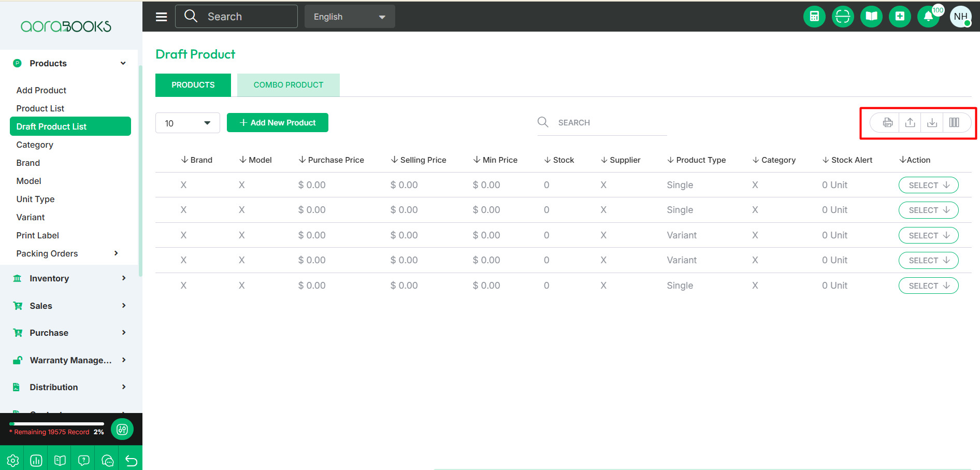Open the bar chart reports icon
The height and width of the screenshot is (470, 980).
click(36, 460)
